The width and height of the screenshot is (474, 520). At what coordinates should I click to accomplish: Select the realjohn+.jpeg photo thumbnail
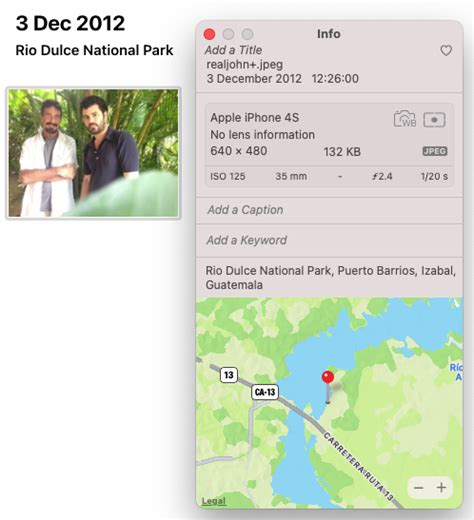click(93, 153)
